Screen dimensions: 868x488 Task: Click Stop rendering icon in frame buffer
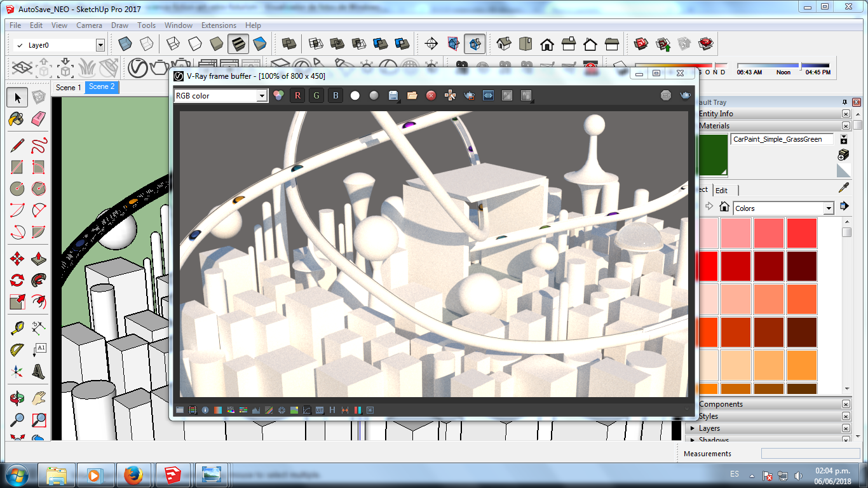click(666, 95)
